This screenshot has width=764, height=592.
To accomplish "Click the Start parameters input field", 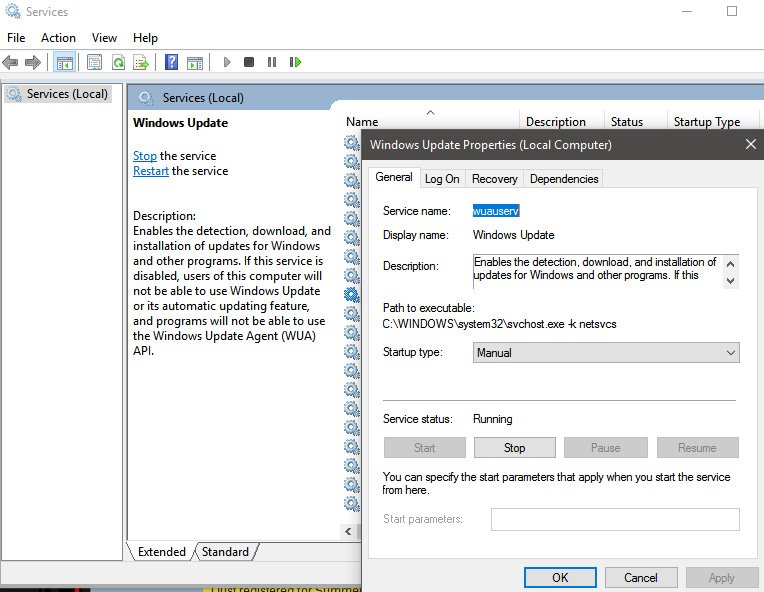I will 615,519.
